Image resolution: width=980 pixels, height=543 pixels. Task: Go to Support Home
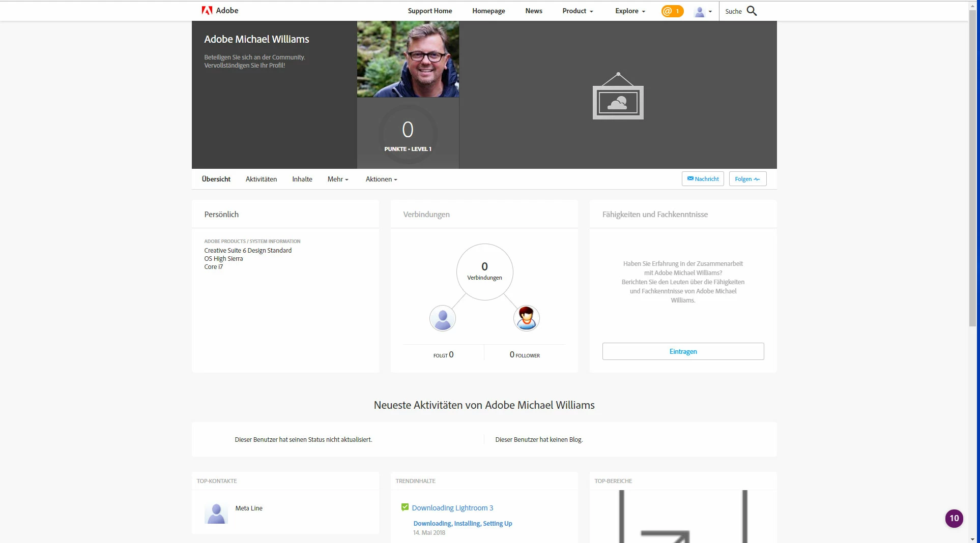tap(430, 11)
